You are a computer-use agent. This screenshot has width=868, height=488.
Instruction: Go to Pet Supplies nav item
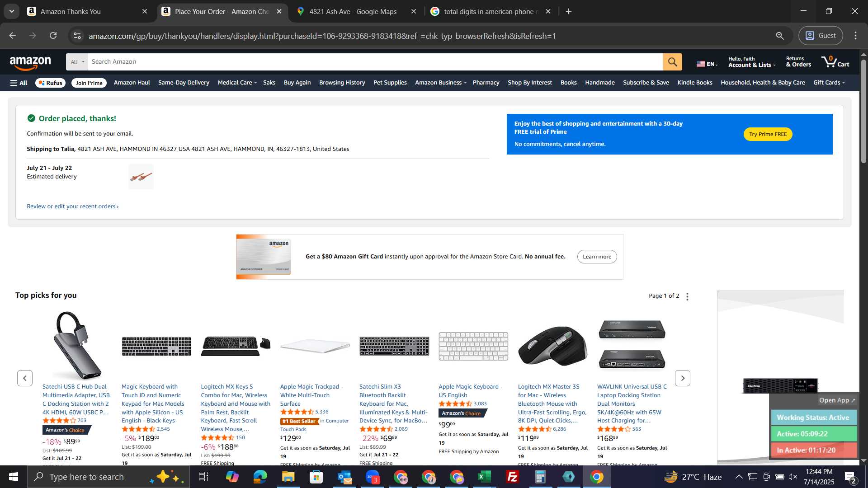(390, 83)
